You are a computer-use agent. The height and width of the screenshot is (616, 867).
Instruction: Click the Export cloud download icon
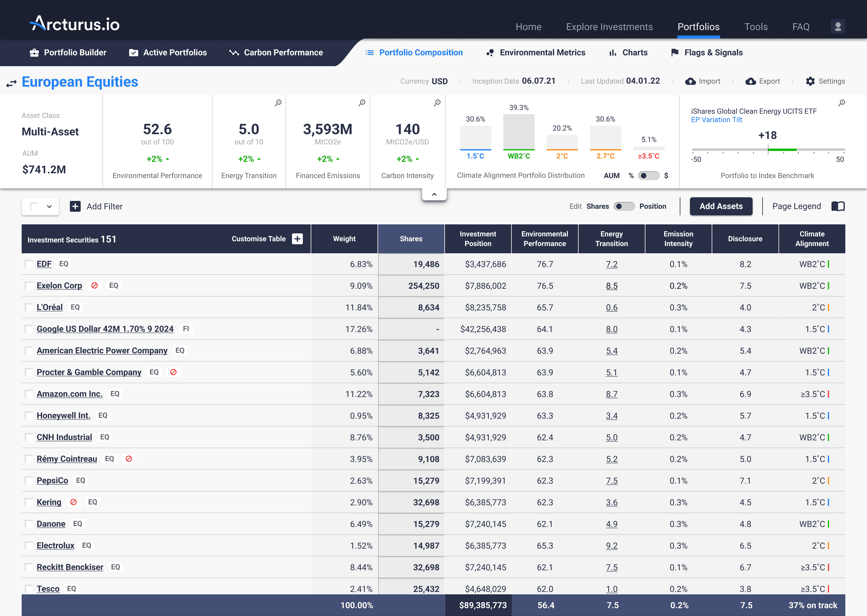pos(750,81)
